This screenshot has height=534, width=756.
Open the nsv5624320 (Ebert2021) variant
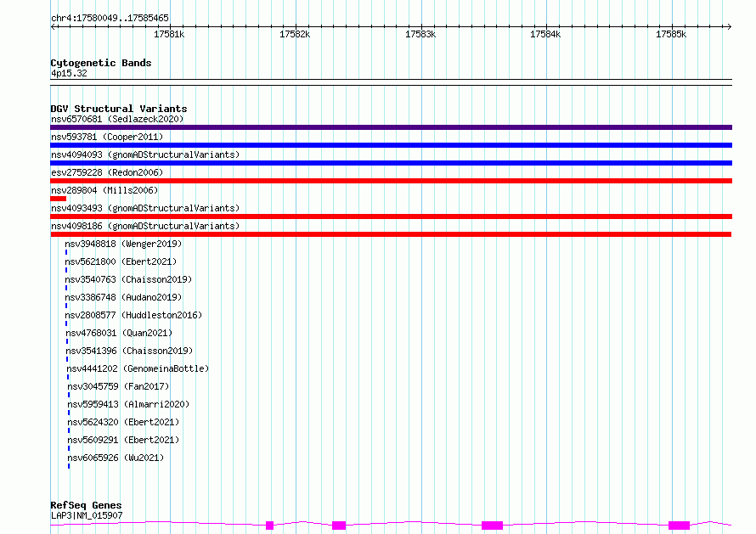coord(123,422)
